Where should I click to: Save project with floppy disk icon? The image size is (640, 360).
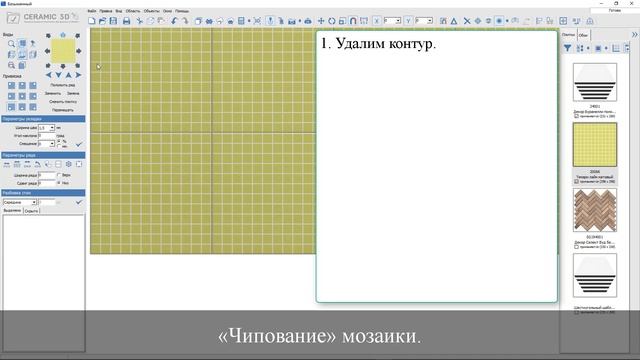[x=113, y=21]
